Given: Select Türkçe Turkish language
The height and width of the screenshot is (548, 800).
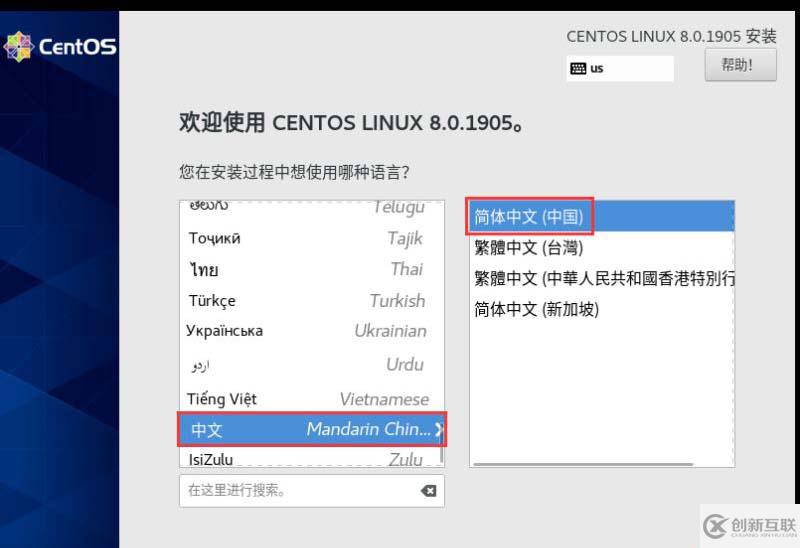Looking at the screenshot, I should coord(310,300).
